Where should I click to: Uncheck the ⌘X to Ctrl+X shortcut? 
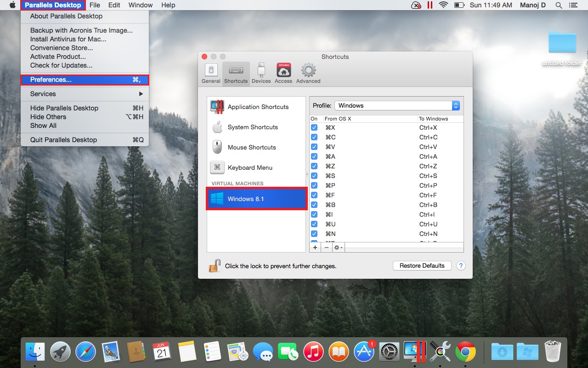tap(314, 128)
